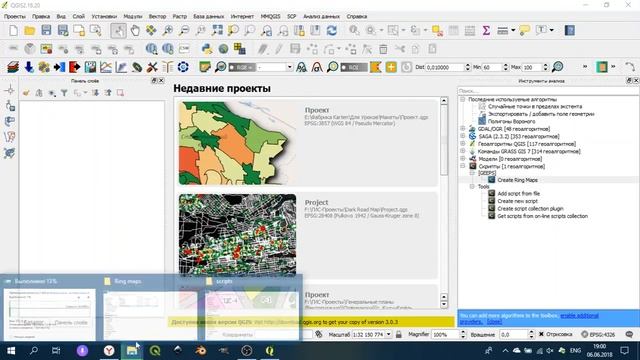Open the Проекты menu
640x360 pixels.
coord(15,16)
